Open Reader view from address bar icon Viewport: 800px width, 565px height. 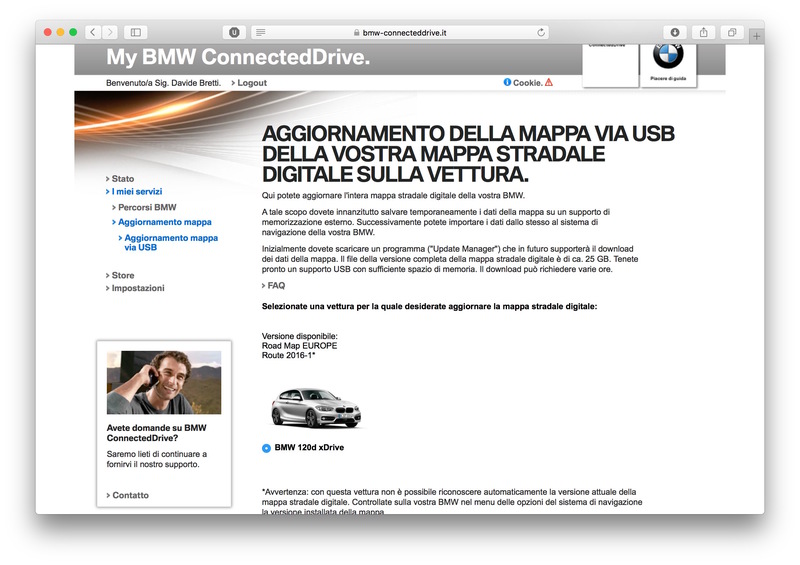pyautogui.click(x=261, y=32)
